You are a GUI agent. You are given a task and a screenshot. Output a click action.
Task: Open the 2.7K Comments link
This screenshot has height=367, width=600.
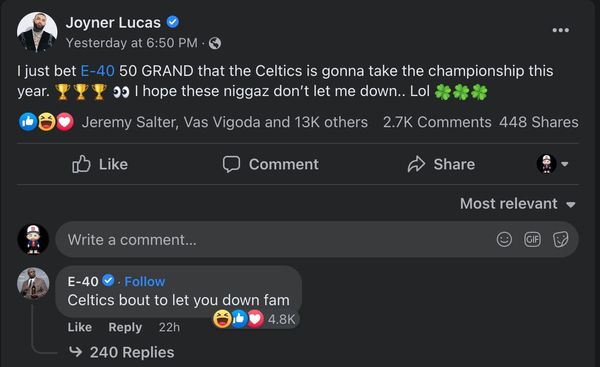(x=437, y=122)
